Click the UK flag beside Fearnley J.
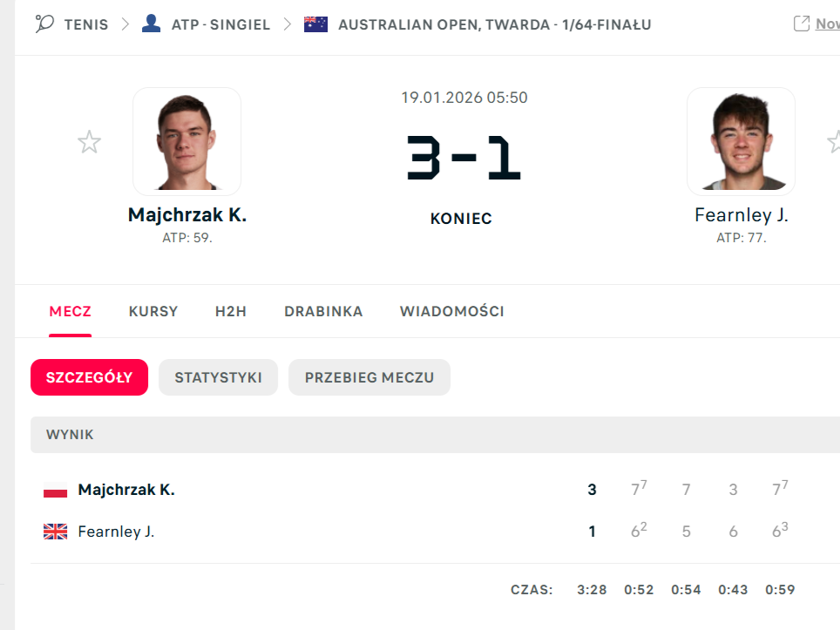The image size is (840, 630). pos(55,532)
